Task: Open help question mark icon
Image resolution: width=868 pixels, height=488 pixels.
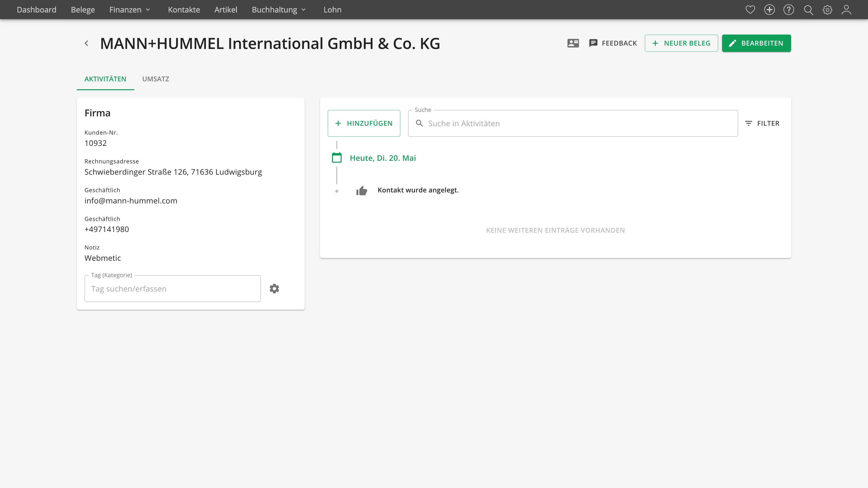Action: 789,9
